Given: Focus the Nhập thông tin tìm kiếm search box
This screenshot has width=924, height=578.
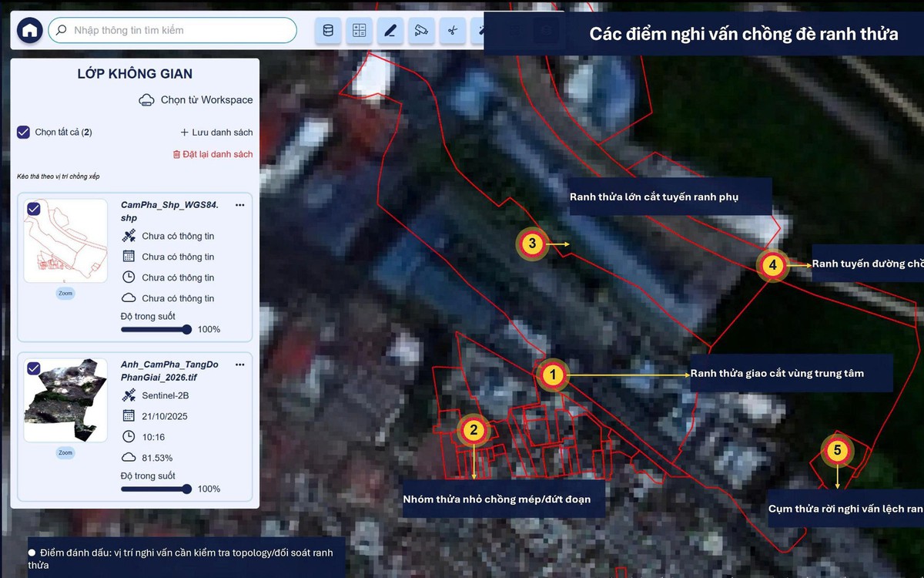Looking at the screenshot, I should pos(172,30).
